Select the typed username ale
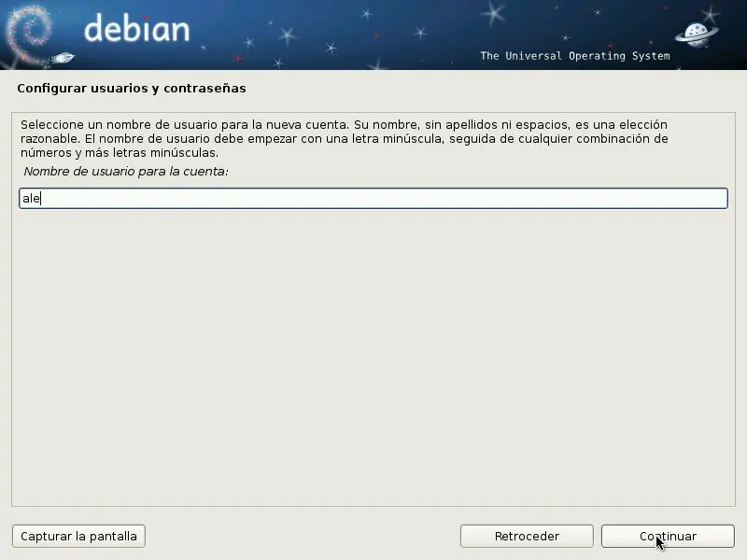The width and height of the screenshot is (747, 560). (31, 198)
